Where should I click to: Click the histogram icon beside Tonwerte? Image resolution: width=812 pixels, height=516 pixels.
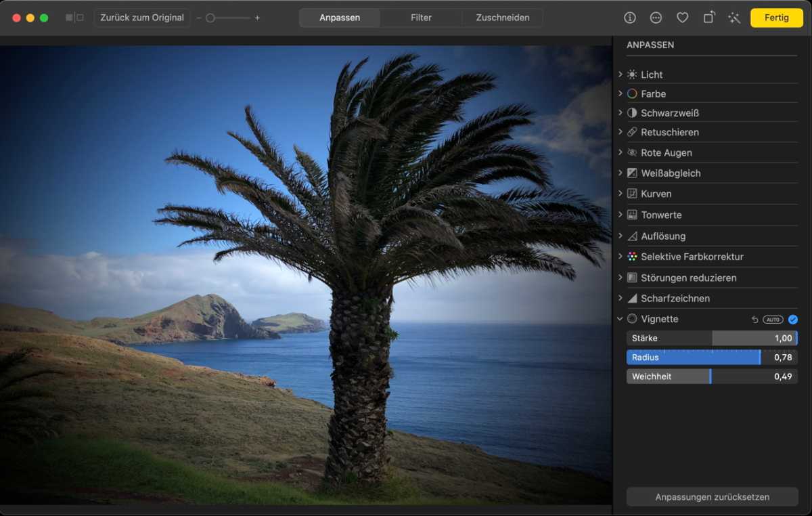click(632, 215)
